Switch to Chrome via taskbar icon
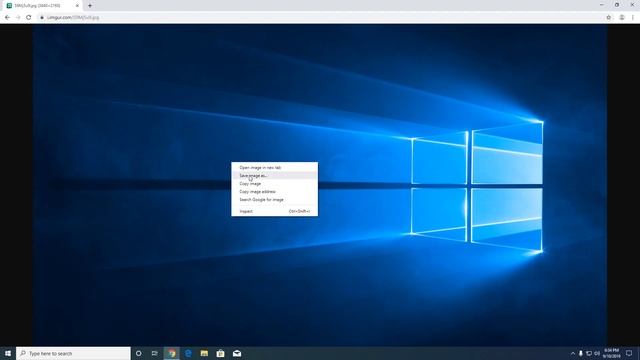The image size is (640, 360). pos(172,353)
